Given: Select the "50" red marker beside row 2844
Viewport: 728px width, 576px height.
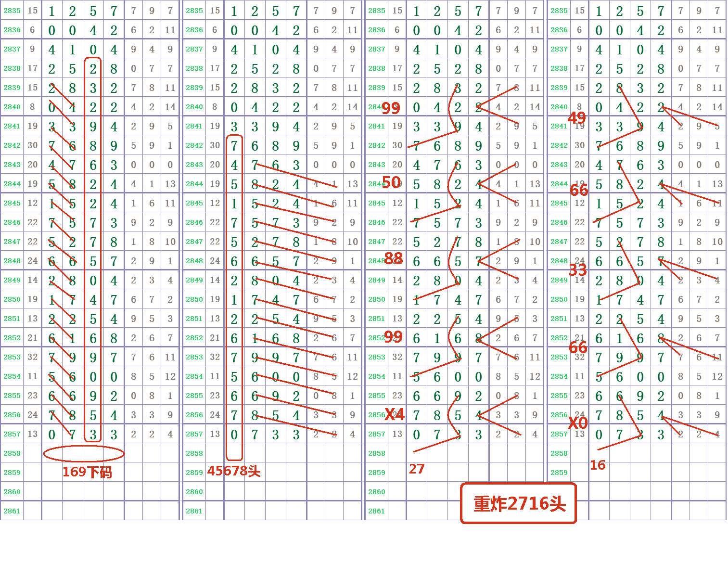Looking at the screenshot, I should 392,183.
